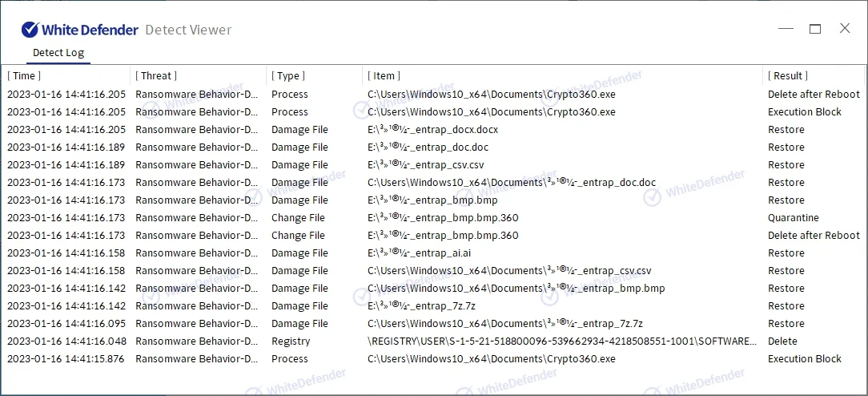Minimize the Detect Viewer window
This screenshot has height=396, width=868.
point(786,29)
